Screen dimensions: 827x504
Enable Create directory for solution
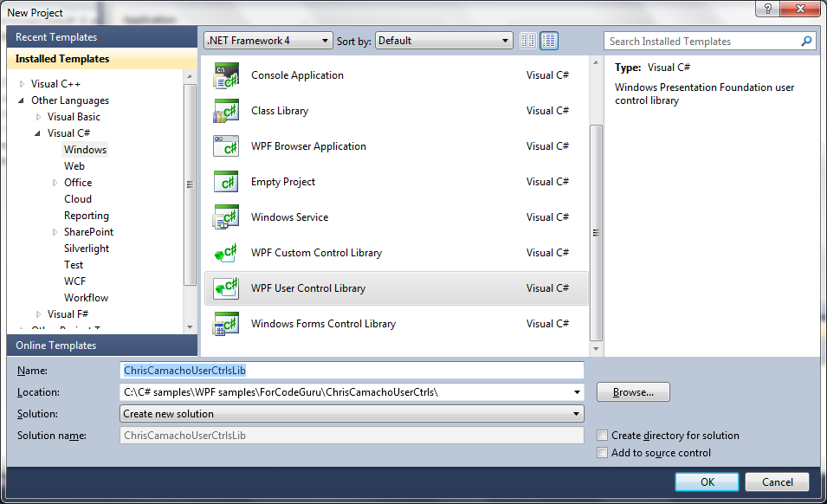(603, 436)
